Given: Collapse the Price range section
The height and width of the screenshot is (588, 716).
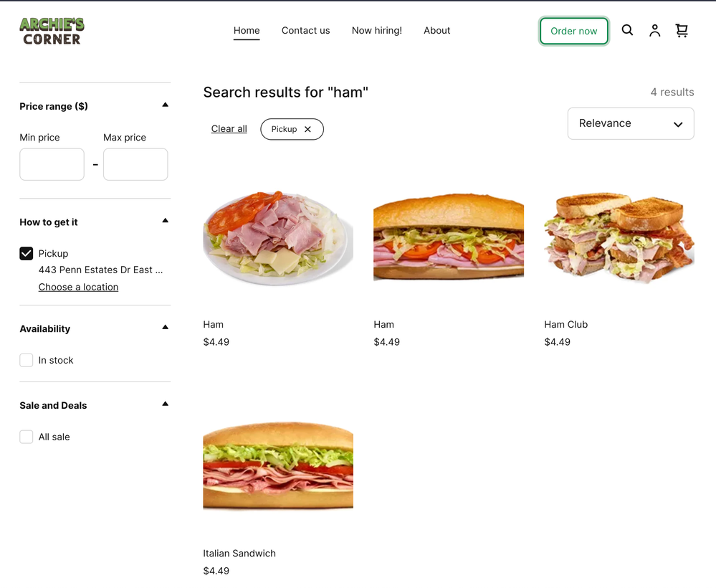Looking at the screenshot, I should pyautogui.click(x=165, y=105).
